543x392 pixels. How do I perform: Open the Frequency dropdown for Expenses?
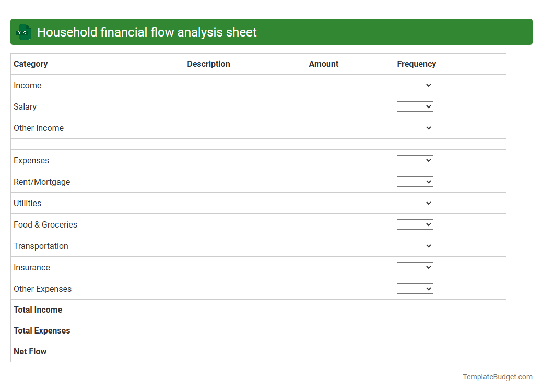pos(415,160)
